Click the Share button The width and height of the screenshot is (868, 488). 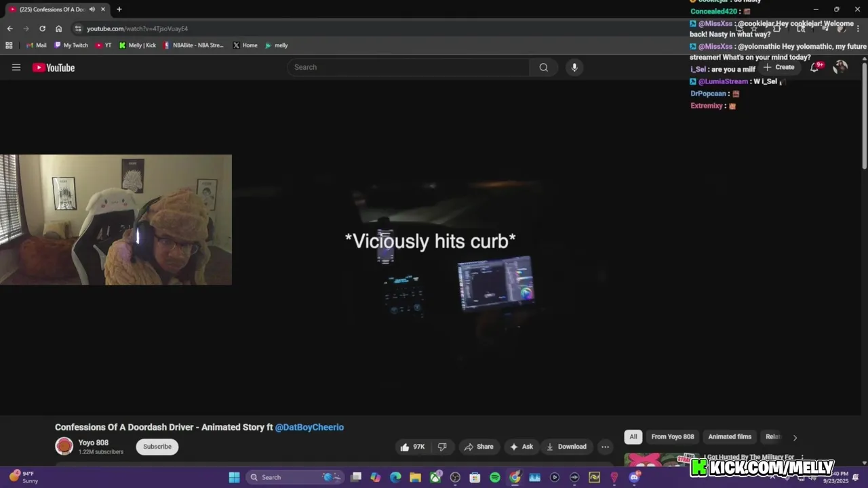coord(479,447)
